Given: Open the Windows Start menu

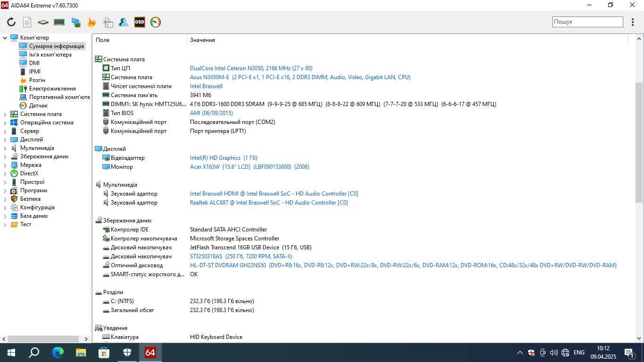Looking at the screenshot, I should click(11, 353).
